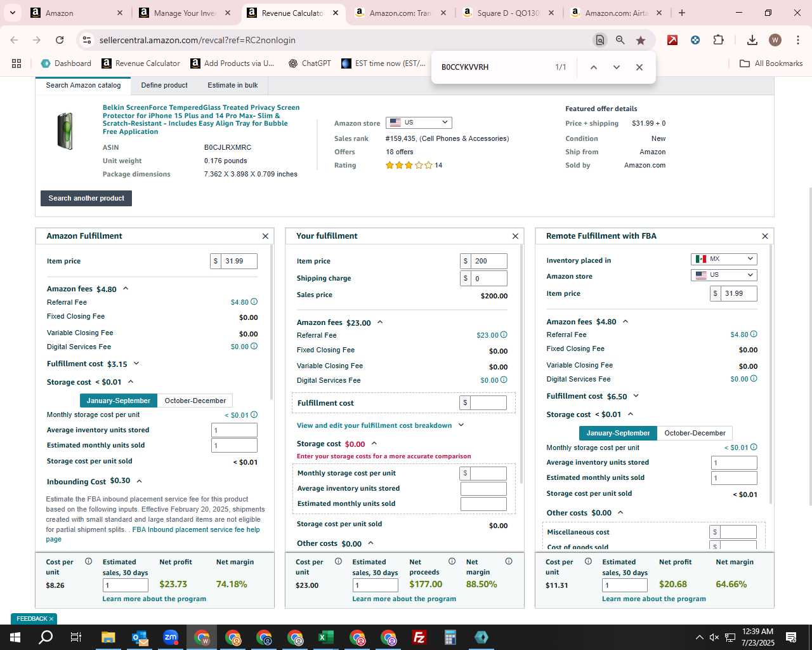Collapse Other costs in Remote Fulfillment panel
This screenshot has width=812, height=650.
(x=620, y=513)
